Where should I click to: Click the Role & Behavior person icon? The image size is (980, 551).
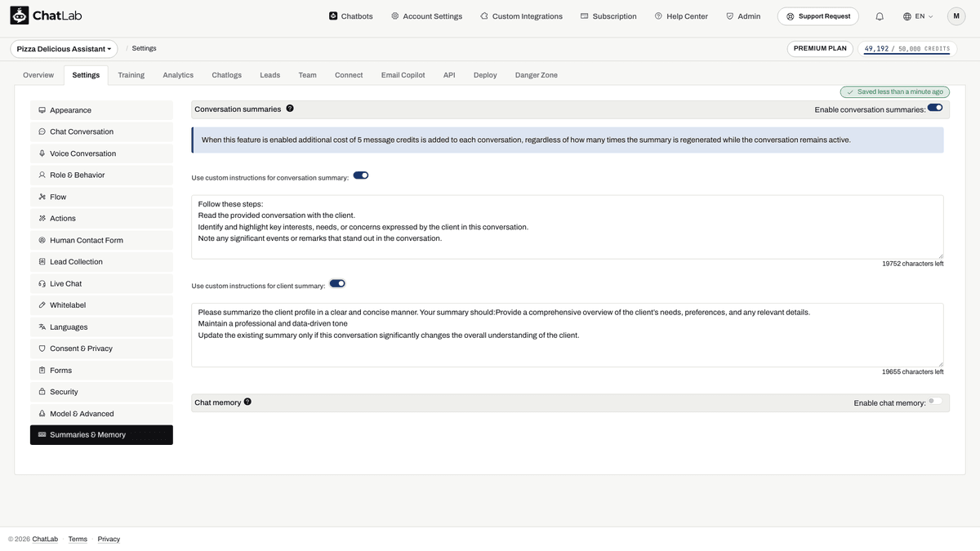pos(42,175)
